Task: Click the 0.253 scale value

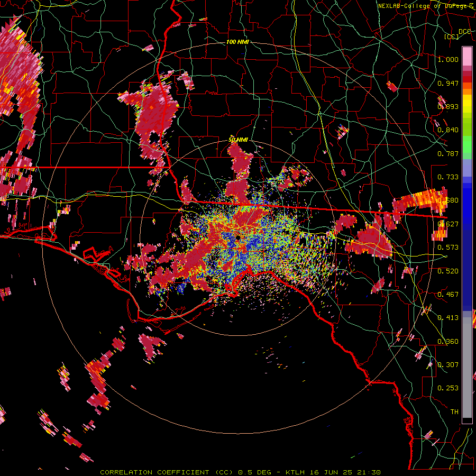Action: [448, 388]
